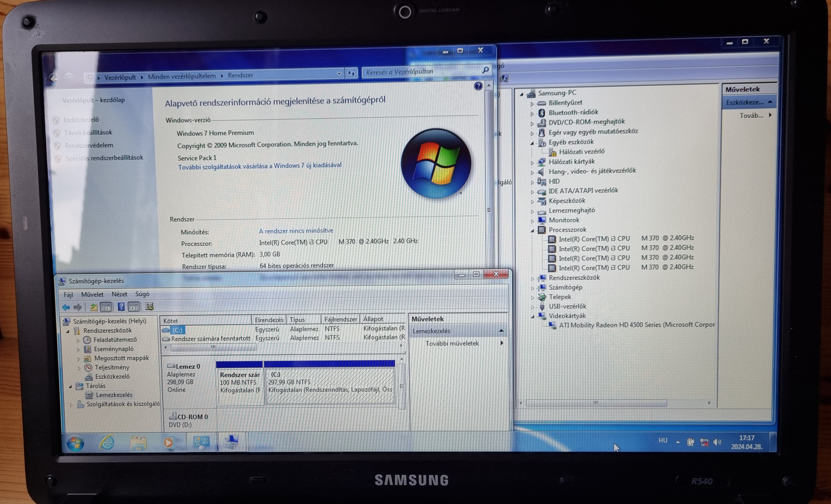Click the Képeszközök camera icon

(x=542, y=201)
